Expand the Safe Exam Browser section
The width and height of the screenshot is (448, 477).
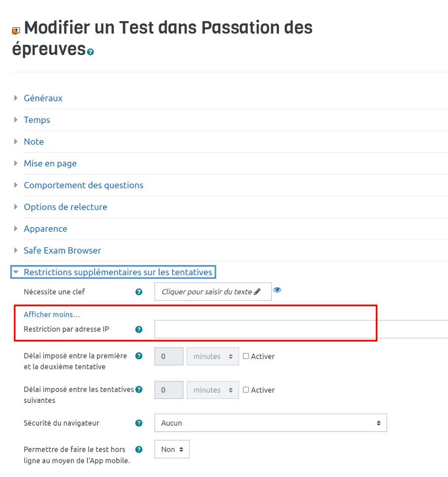click(x=62, y=251)
